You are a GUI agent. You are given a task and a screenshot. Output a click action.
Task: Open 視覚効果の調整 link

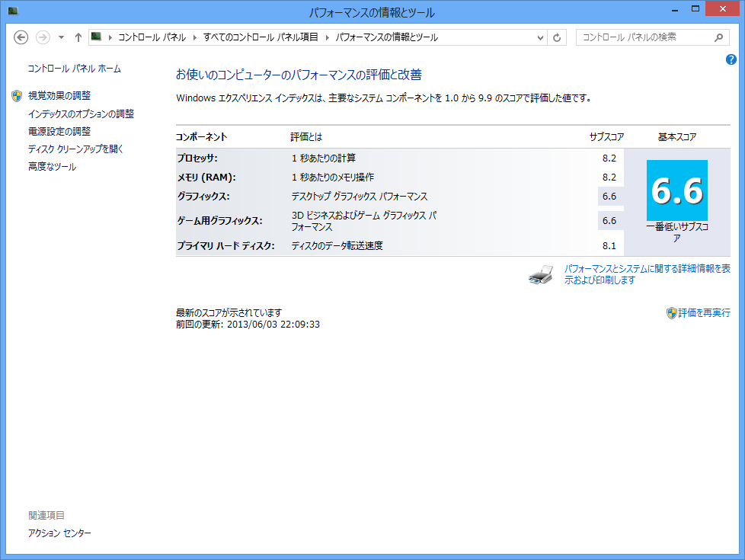pyautogui.click(x=59, y=95)
